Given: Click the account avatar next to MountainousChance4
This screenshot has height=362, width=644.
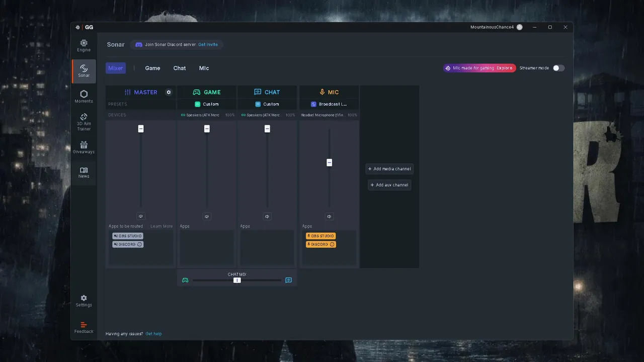Looking at the screenshot, I should pos(519,27).
